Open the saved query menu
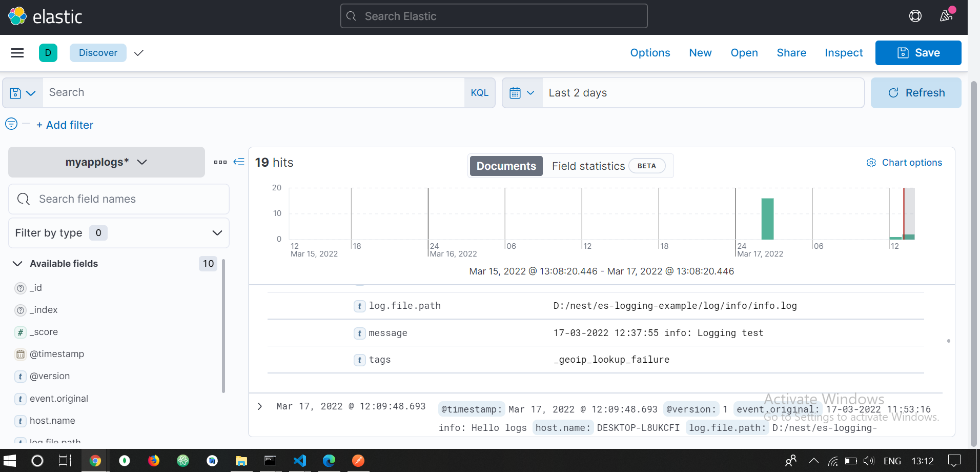980x472 pixels. pos(23,93)
